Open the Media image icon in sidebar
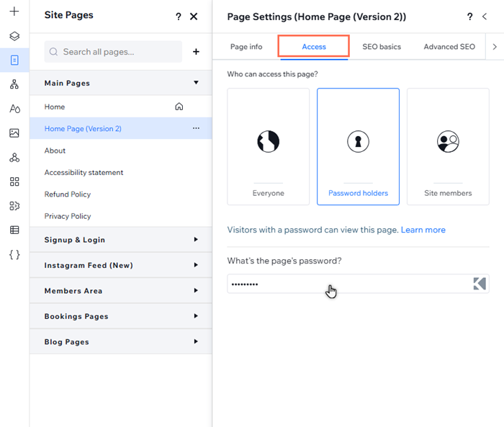Image resolution: width=504 pixels, height=427 pixels. tap(14, 133)
